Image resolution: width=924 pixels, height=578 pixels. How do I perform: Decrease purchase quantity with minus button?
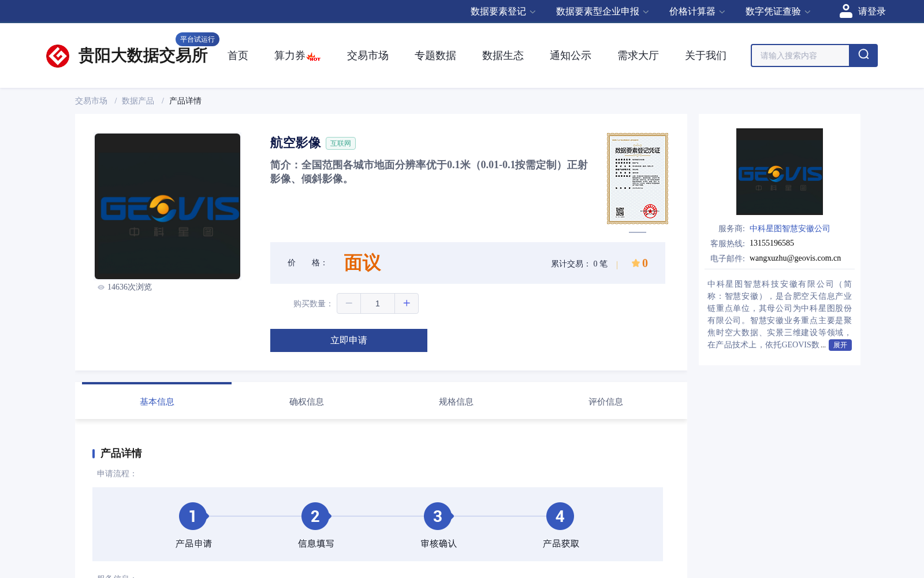click(x=349, y=303)
